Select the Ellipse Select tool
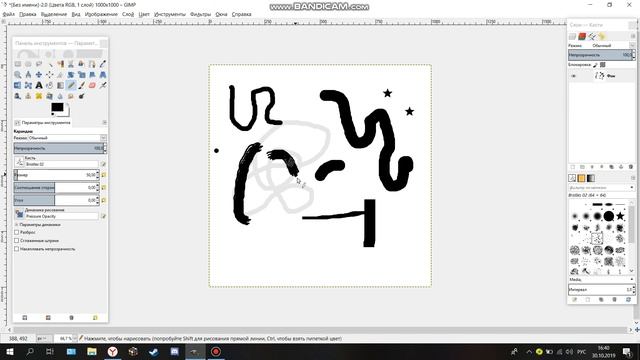This screenshot has width=640, height=360. [x=28, y=64]
